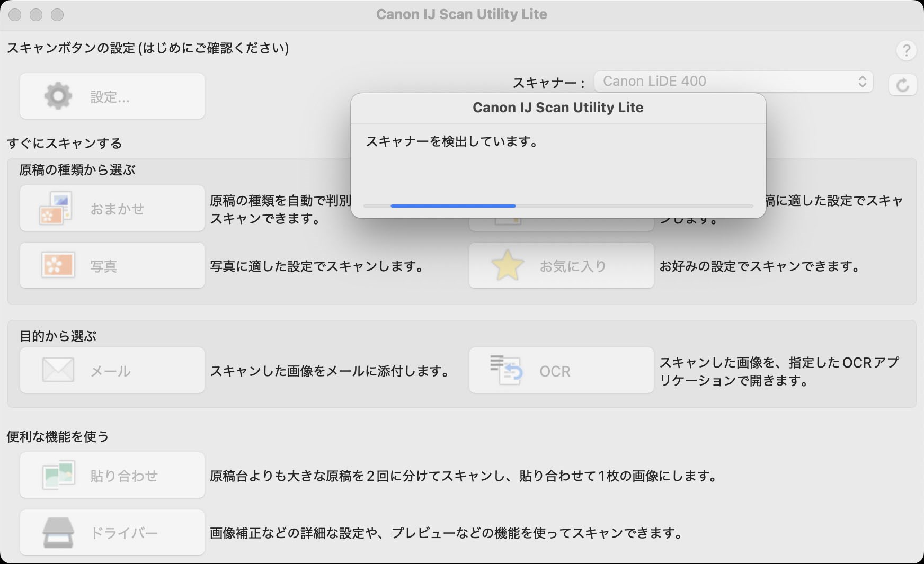Select the 貼り合わせ stitching button

112,475
